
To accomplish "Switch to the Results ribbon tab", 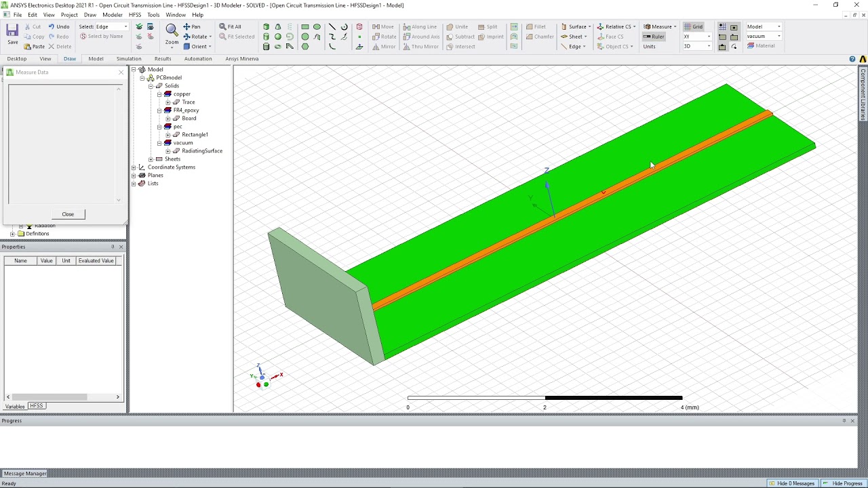I will (x=163, y=59).
